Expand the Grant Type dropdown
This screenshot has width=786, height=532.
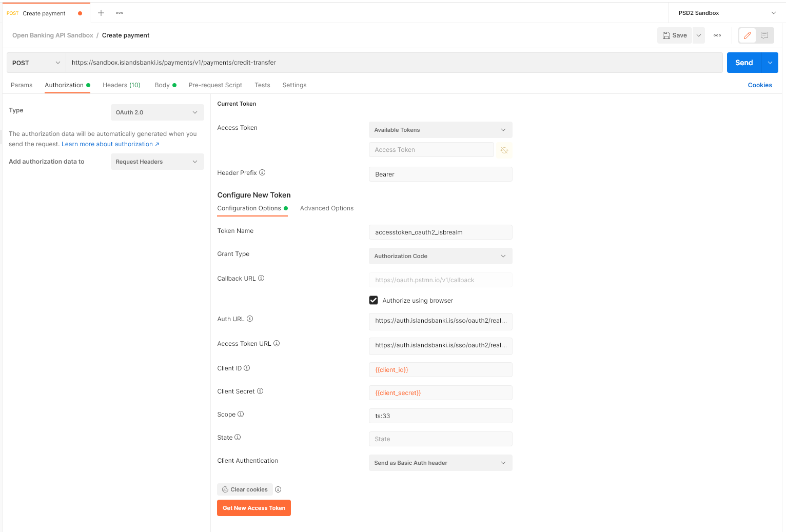(440, 256)
